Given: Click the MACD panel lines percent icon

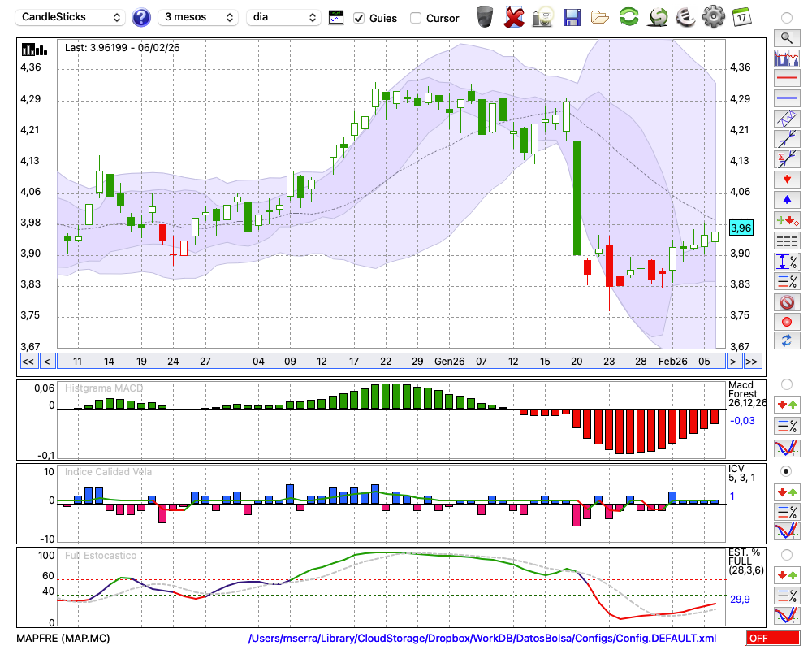Looking at the screenshot, I should [x=787, y=426].
